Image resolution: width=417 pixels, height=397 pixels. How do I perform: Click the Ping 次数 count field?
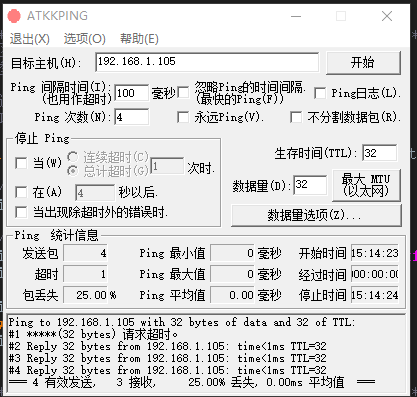132,117
